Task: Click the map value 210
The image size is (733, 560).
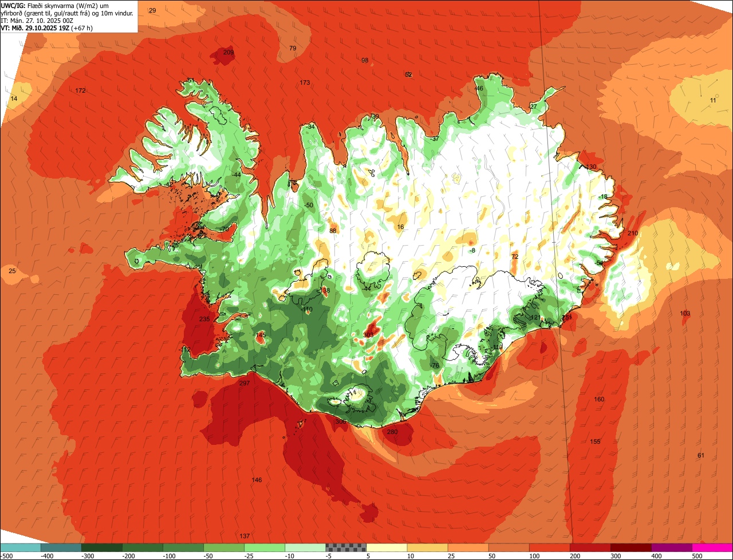Action: pyautogui.click(x=633, y=233)
